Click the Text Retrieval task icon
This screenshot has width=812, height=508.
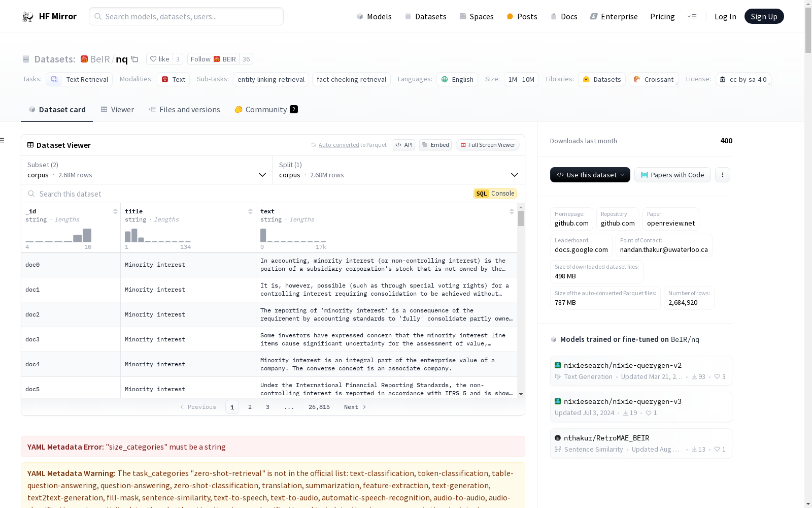pos(54,79)
